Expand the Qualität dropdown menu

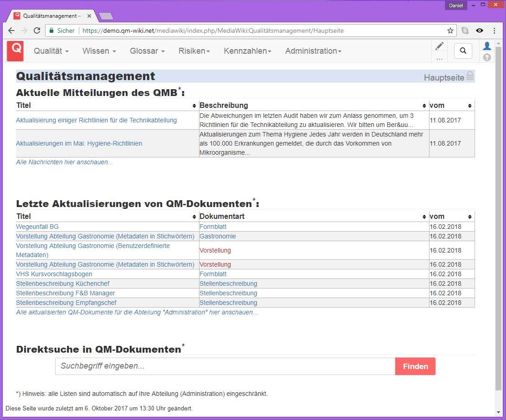(x=51, y=51)
